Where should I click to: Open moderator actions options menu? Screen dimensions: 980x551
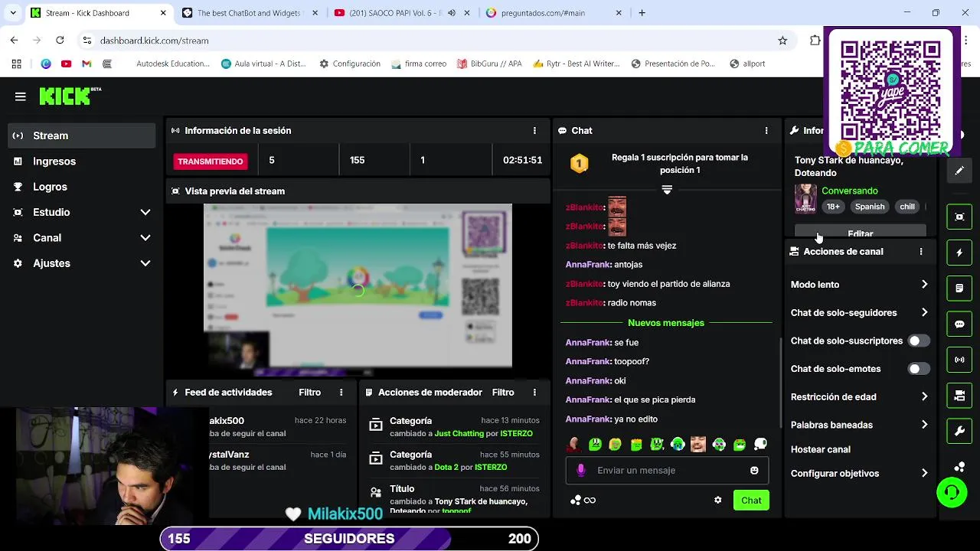point(534,393)
